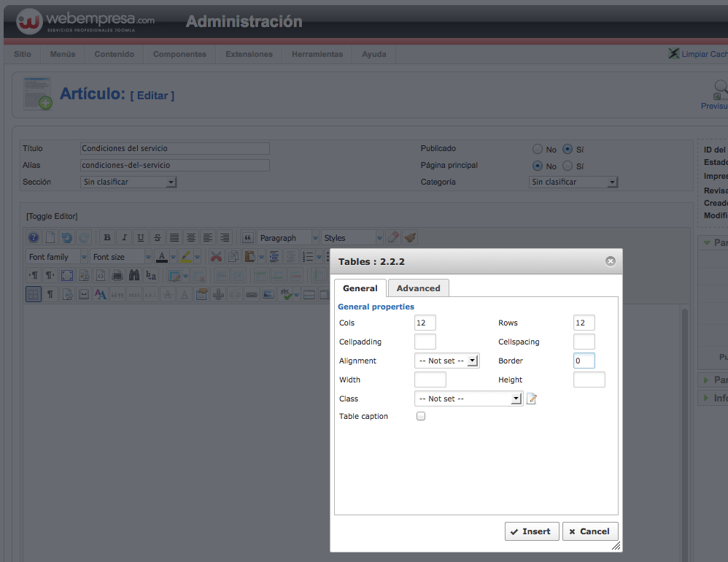This screenshot has width=728, height=562.
Task: Open the Componentes menu
Action: 179,54
